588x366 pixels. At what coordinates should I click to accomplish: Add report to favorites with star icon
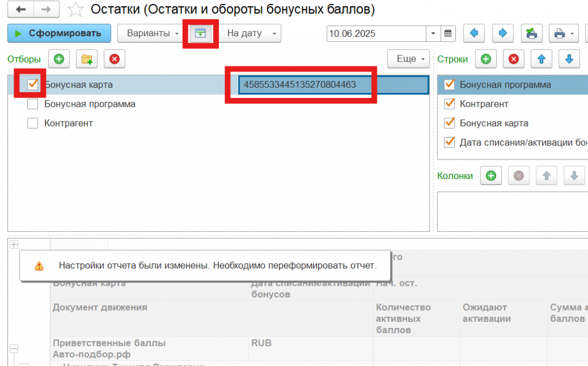point(75,10)
